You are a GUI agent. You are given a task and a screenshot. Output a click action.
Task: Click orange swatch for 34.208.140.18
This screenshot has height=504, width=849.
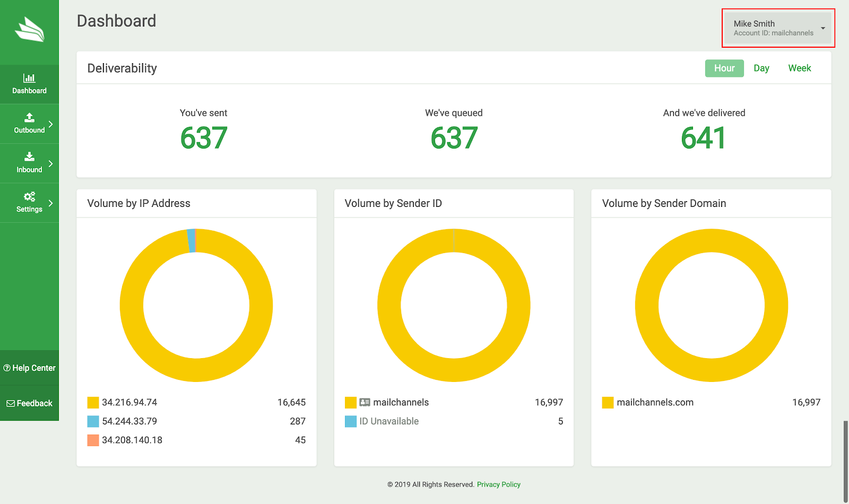pos(93,440)
